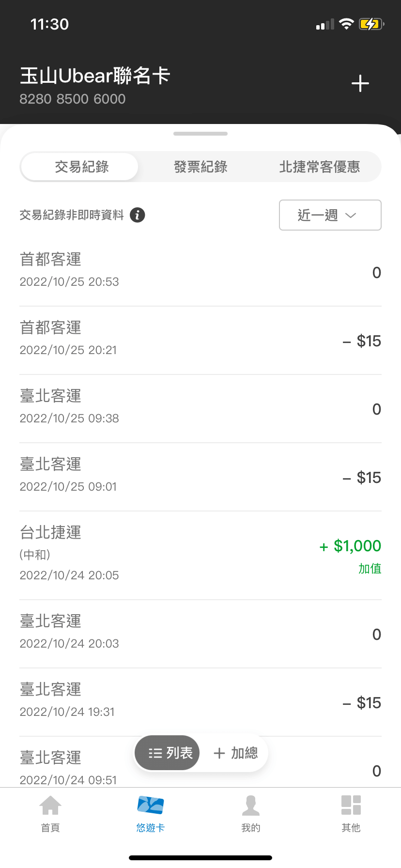Switch to 列表 list view
This screenshot has width=401, height=868.
[x=168, y=753]
